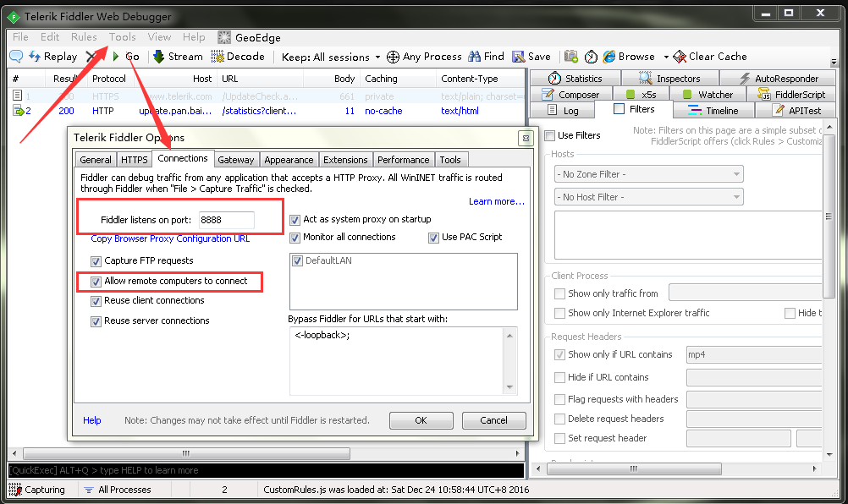The height and width of the screenshot is (504, 848).
Task: Click the Decode toolbar icon
Action: pyautogui.click(x=218, y=57)
